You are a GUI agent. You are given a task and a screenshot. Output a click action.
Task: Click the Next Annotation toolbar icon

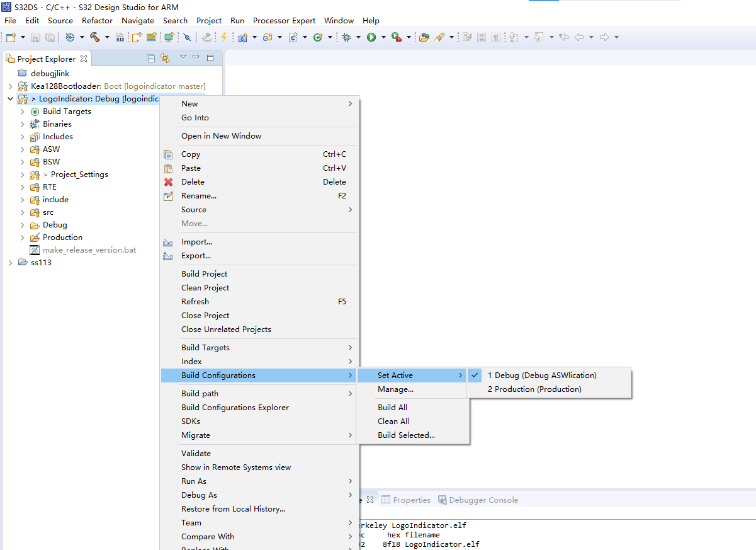pyautogui.click(x=514, y=37)
